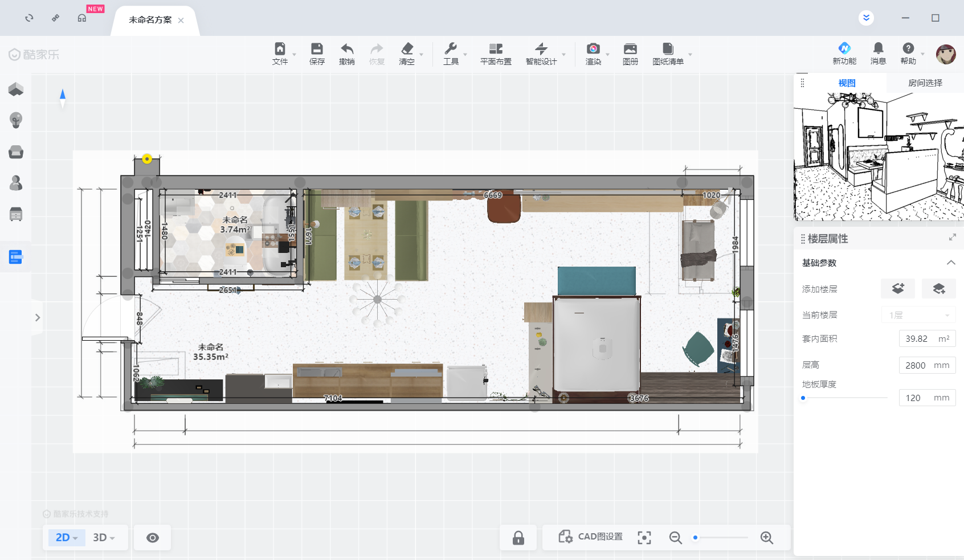Click the headset support icon
The width and height of the screenshot is (964, 560).
coord(82,18)
